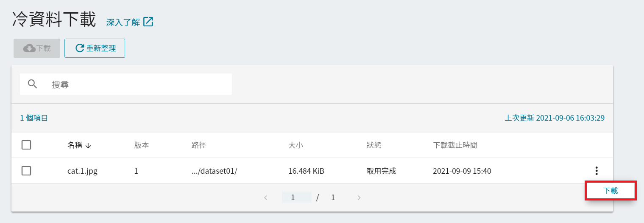Sort by the 大小 column header
The image size is (644, 223).
coord(296,145)
